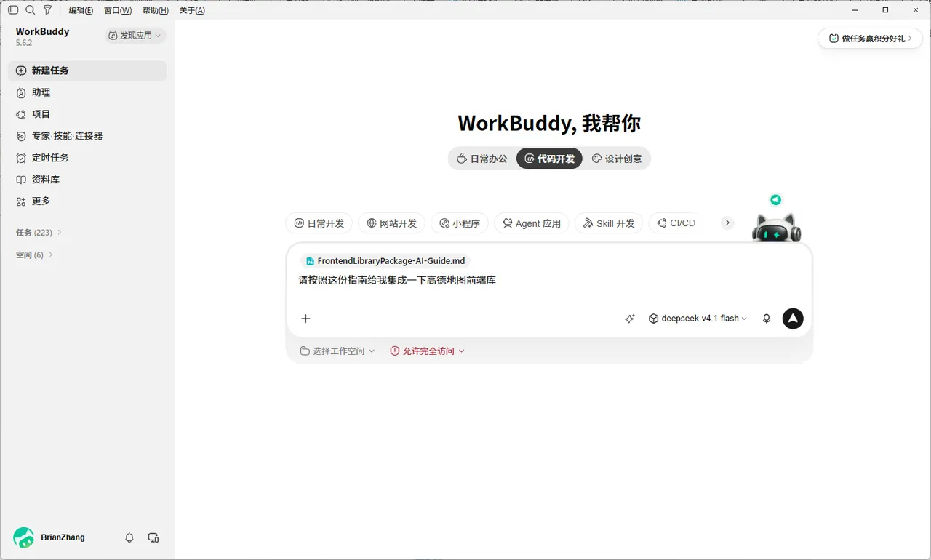
Task: Click the 做任务赢积分好礼 button
Action: [871, 39]
